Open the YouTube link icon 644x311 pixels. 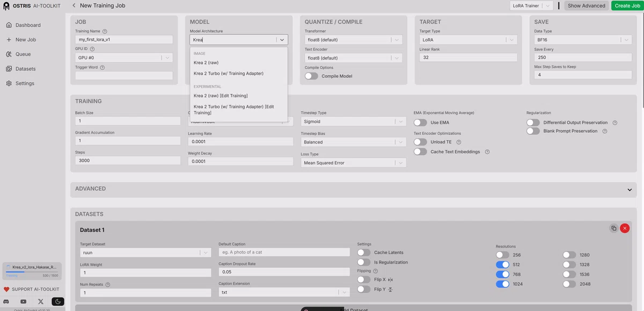coord(23,302)
